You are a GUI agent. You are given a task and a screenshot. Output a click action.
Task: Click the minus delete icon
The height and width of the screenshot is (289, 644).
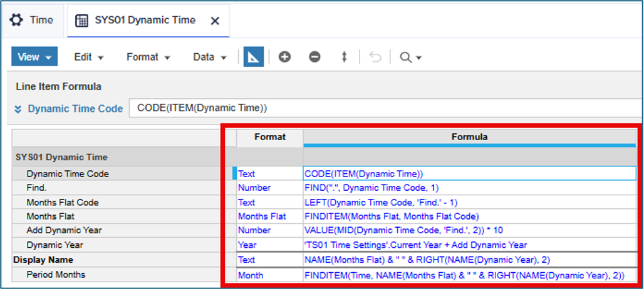coord(314,56)
